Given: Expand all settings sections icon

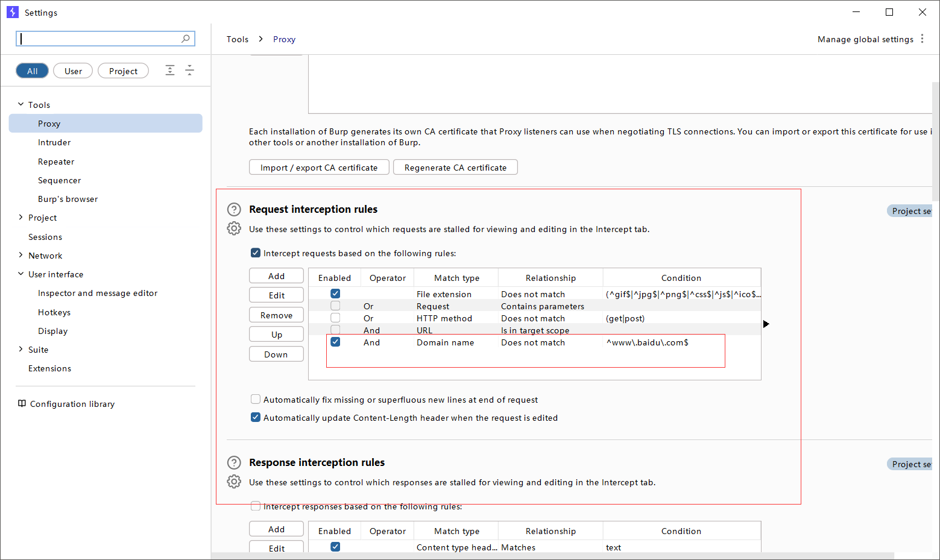Looking at the screenshot, I should tap(170, 71).
